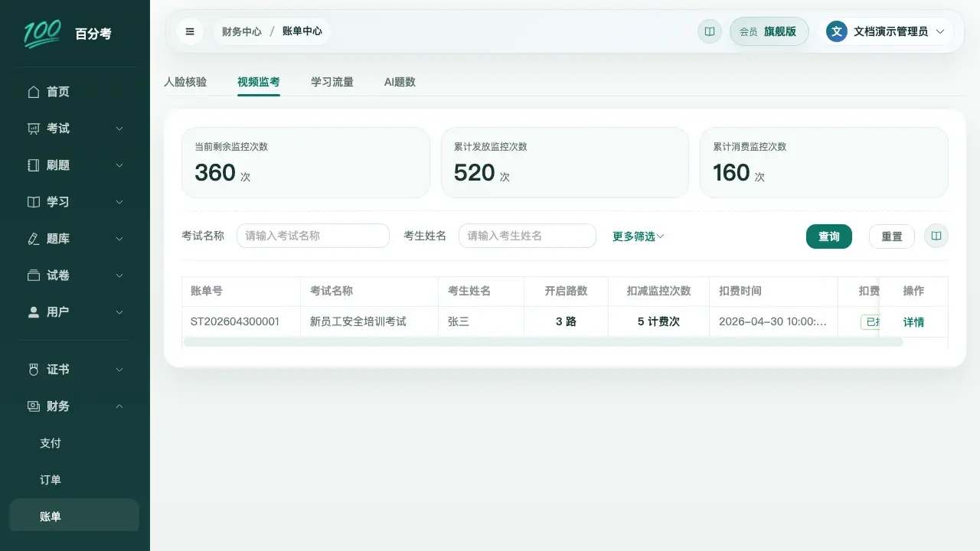
Task: Click the stack icon beside 试卷
Action: coord(33,275)
